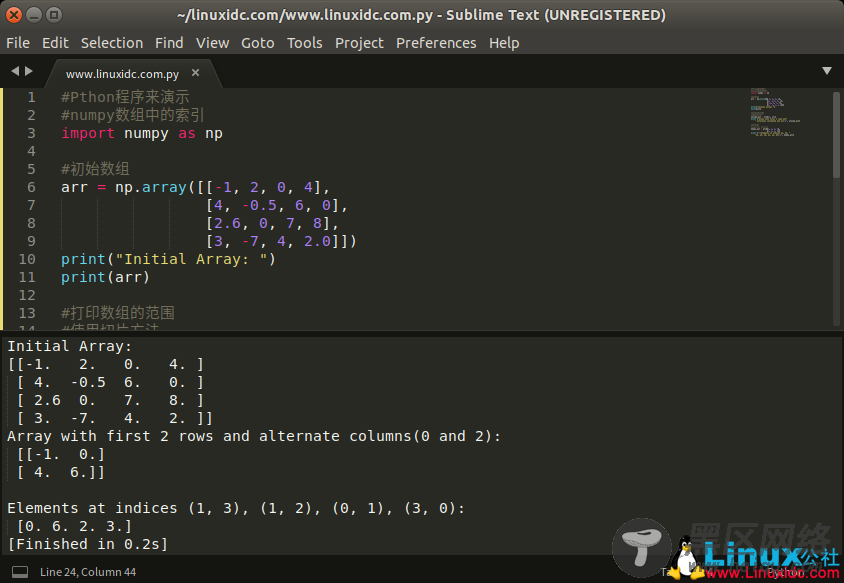Click '[Finished in 0.2s]' output text
This screenshot has width=844, height=583.
(87, 544)
